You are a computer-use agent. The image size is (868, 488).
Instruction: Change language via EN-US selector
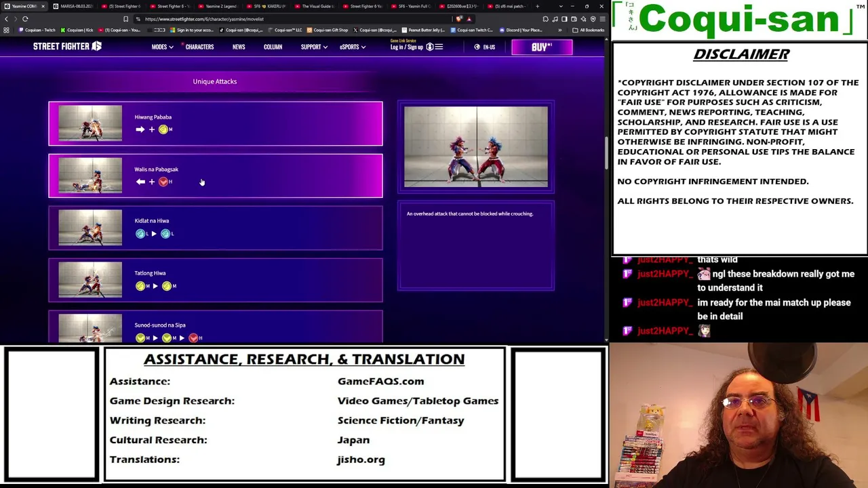click(485, 47)
